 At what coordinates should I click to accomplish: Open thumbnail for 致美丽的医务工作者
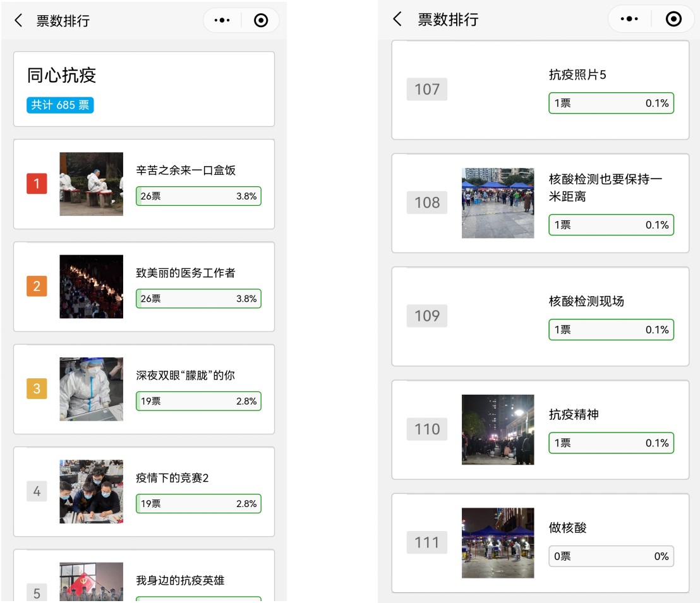click(92, 286)
